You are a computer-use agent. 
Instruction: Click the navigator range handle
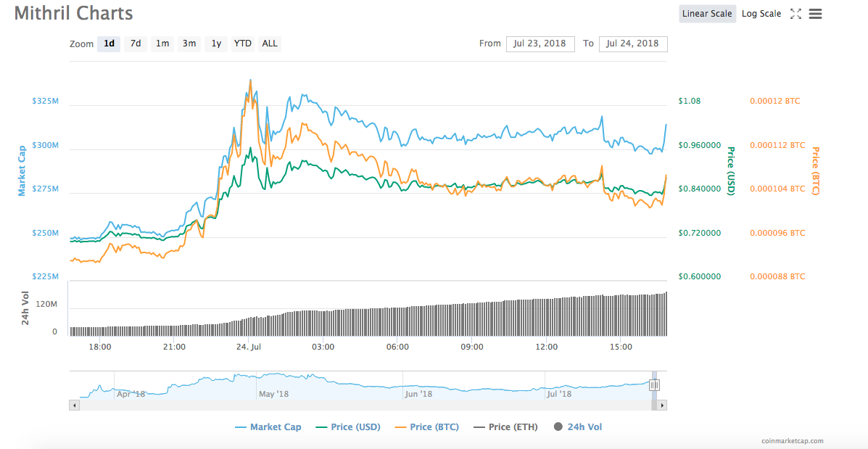pos(654,385)
